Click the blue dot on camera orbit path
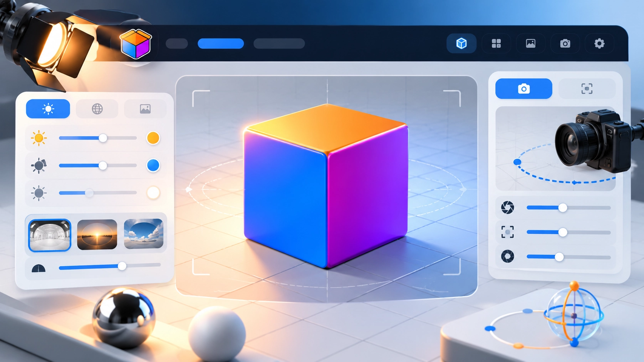The image size is (644, 362). [517, 162]
